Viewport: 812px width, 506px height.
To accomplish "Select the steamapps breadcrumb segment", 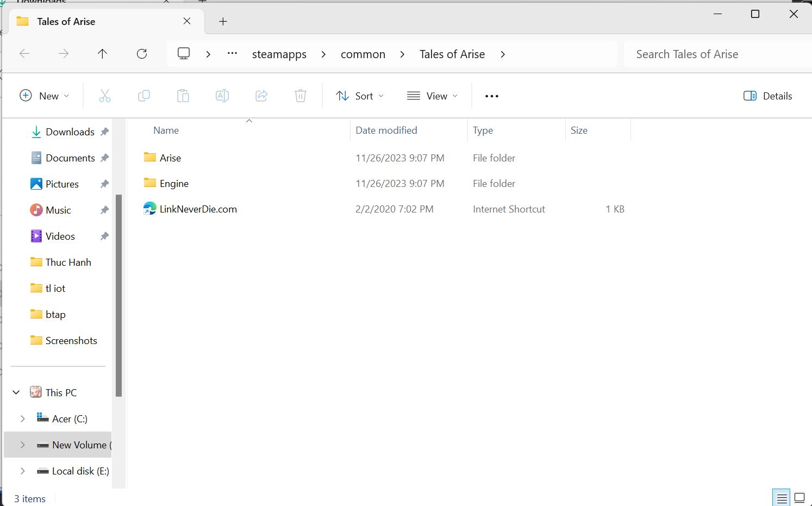I will (279, 54).
